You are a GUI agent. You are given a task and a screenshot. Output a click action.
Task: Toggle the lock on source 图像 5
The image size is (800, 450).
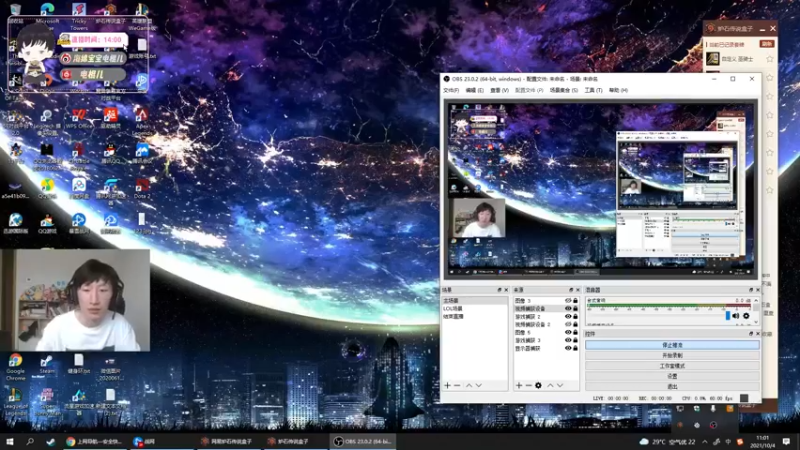(x=576, y=332)
